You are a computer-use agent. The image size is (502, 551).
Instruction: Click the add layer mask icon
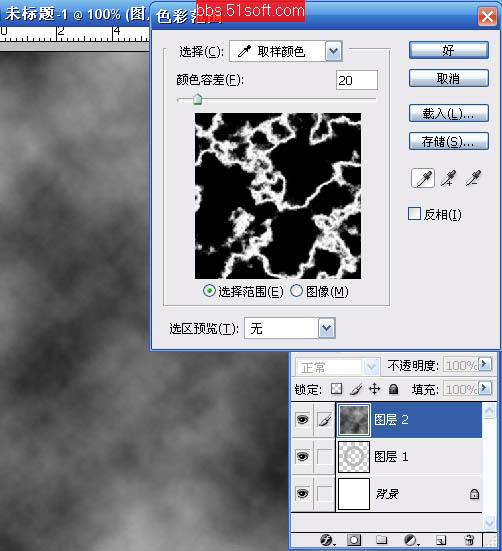click(354, 540)
